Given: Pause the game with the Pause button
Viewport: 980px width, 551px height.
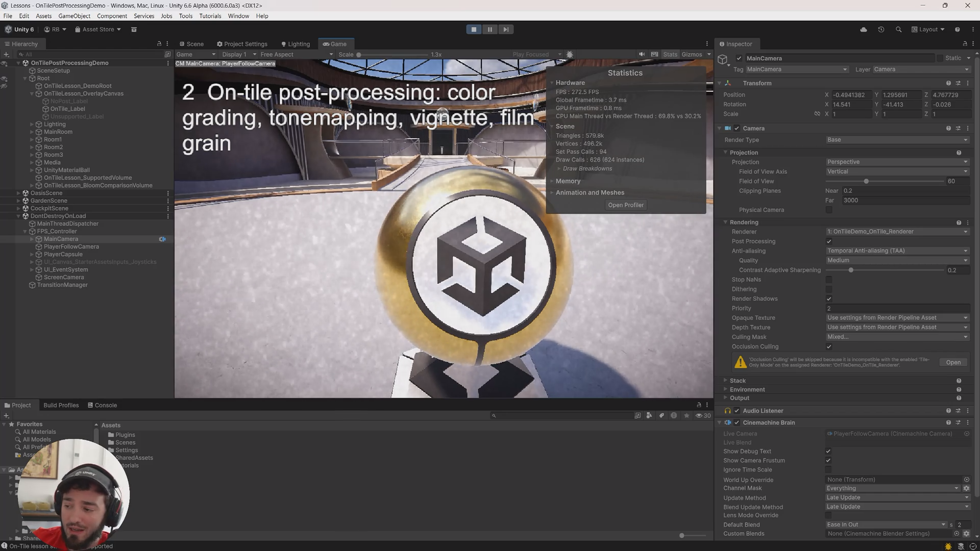Looking at the screenshot, I should [490, 30].
